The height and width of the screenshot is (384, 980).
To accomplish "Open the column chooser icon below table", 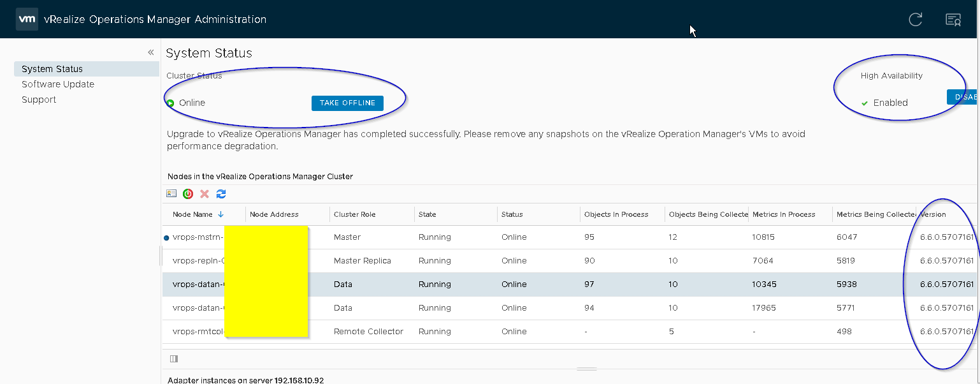I will 174,358.
